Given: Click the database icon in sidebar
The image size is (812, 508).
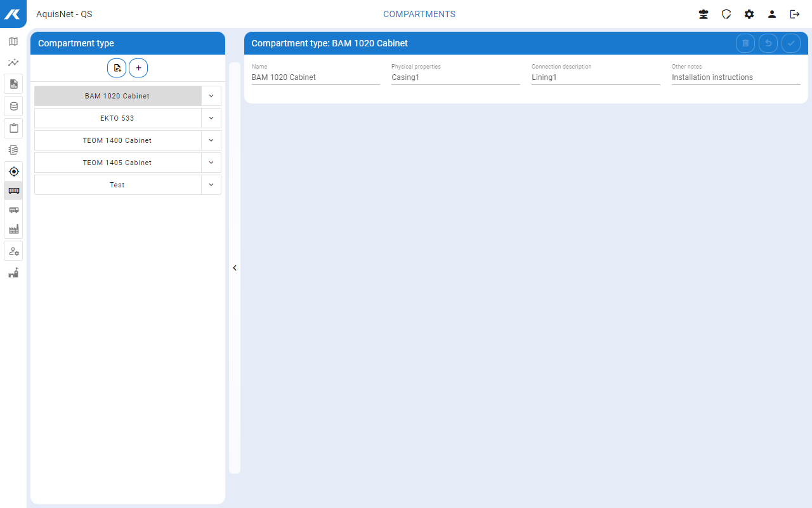Looking at the screenshot, I should click(13, 106).
